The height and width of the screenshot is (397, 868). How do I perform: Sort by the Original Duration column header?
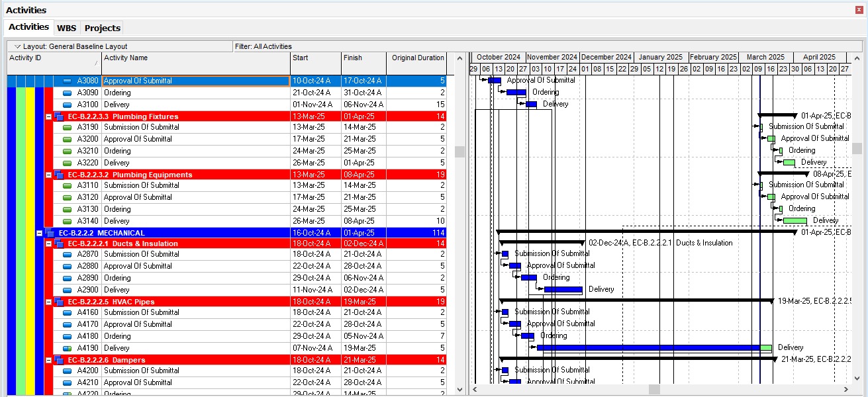[x=416, y=64]
